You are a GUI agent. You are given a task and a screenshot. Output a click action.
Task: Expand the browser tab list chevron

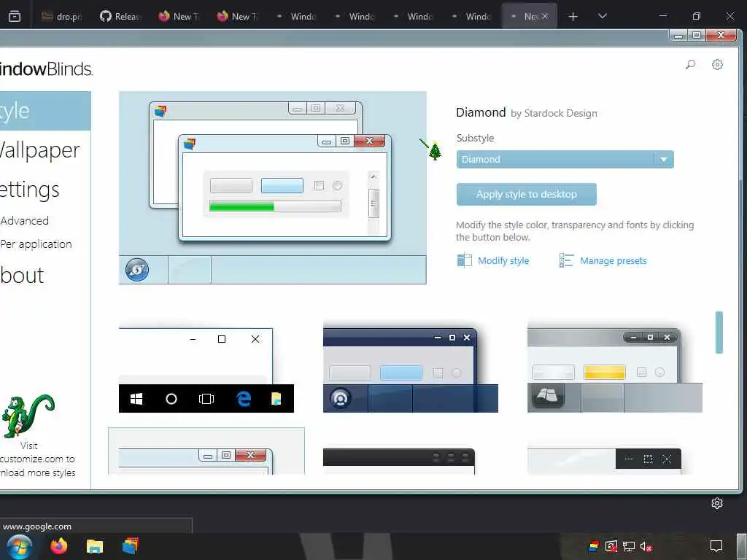tap(602, 16)
